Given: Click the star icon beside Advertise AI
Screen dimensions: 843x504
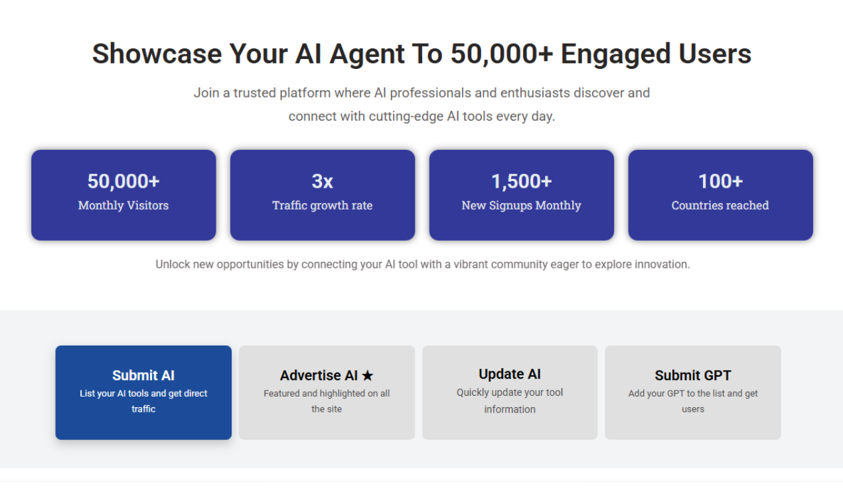Looking at the screenshot, I should [x=368, y=376].
